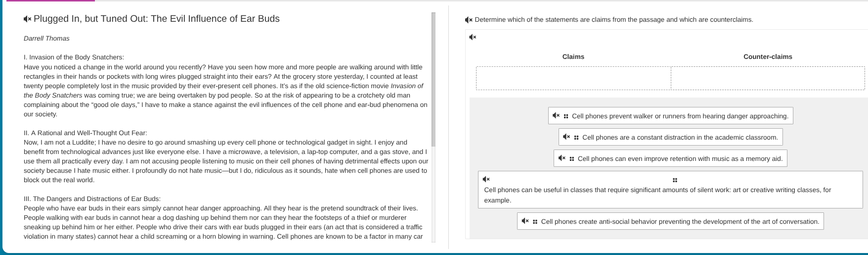
Task: Select the 'improve retention with music' statement text
Action: 680,159
